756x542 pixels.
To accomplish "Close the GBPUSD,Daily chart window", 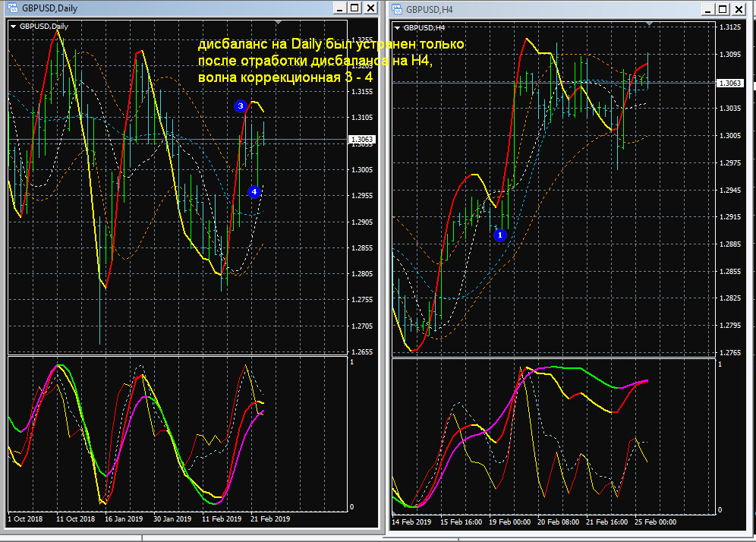I will (370, 8).
